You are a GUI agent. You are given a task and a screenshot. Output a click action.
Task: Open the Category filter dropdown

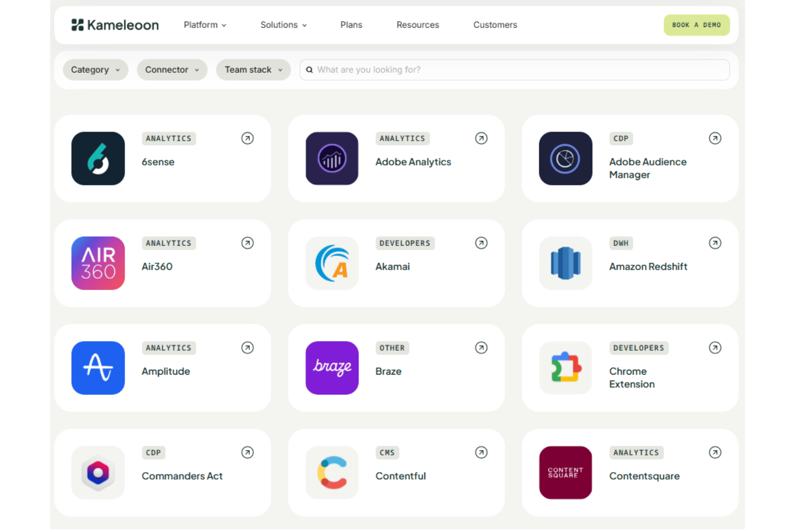tap(95, 70)
